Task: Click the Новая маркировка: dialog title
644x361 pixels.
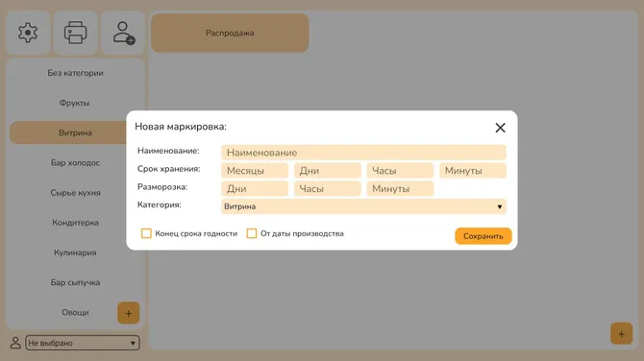Action: (181, 127)
